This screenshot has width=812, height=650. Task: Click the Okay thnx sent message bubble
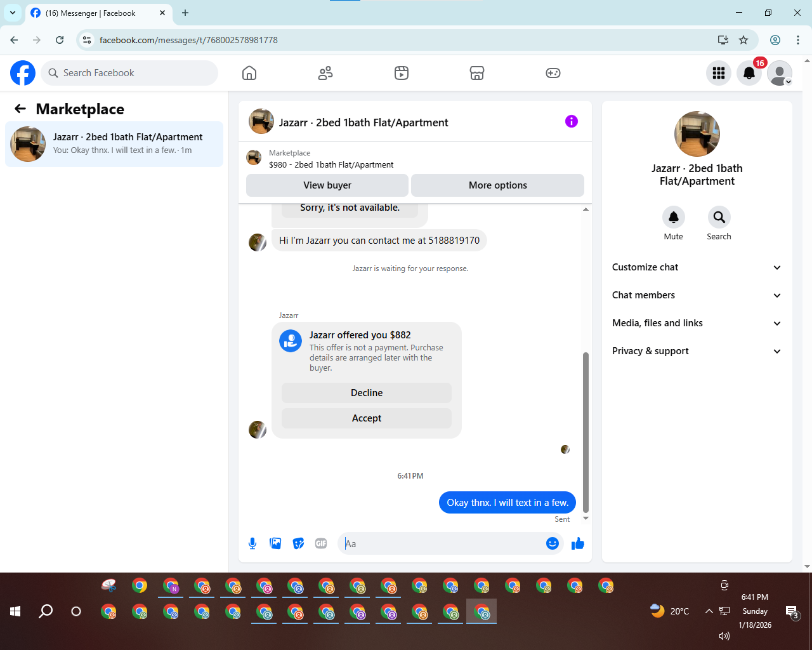click(507, 503)
